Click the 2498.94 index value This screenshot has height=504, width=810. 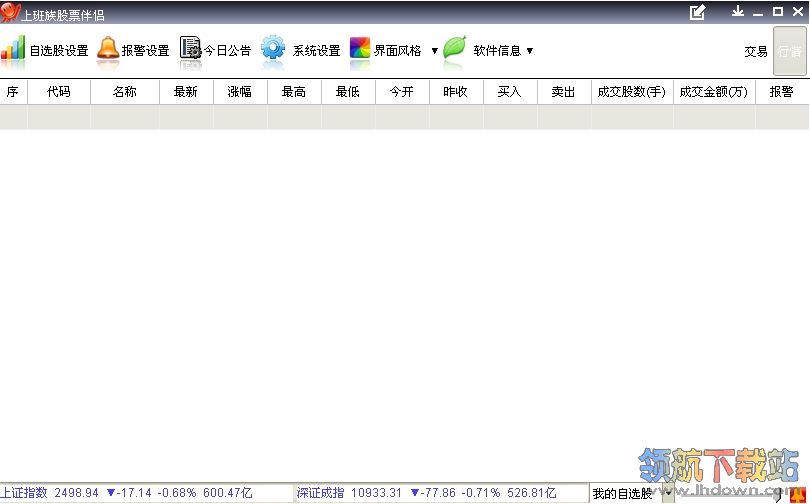(x=76, y=493)
